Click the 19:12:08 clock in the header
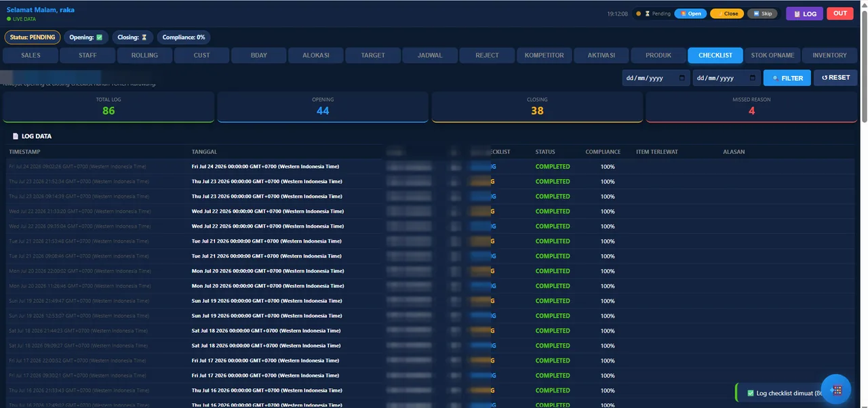The height and width of the screenshot is (408, 868). tap(617, 14)
